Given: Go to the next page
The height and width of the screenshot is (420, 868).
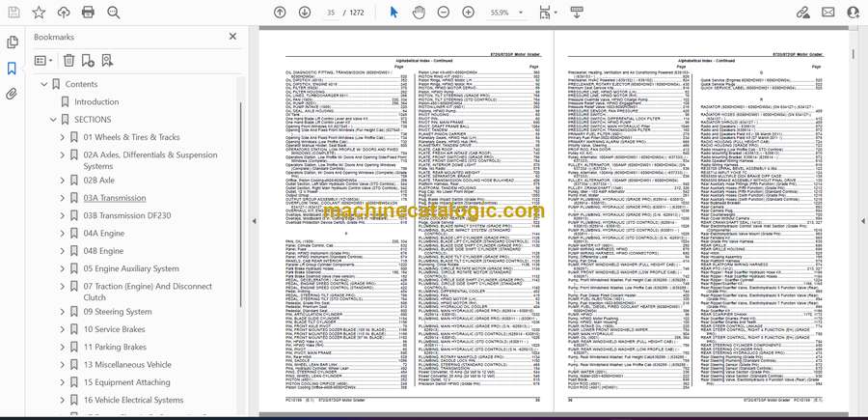Looking at the screenshot, I should pyautogui.click(x=305, y=13).
